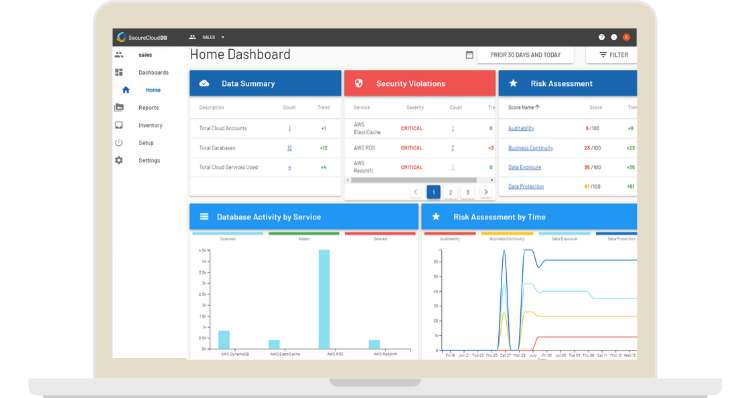
Task: Go to Home in the sidebar
Action: click(153, 90)
